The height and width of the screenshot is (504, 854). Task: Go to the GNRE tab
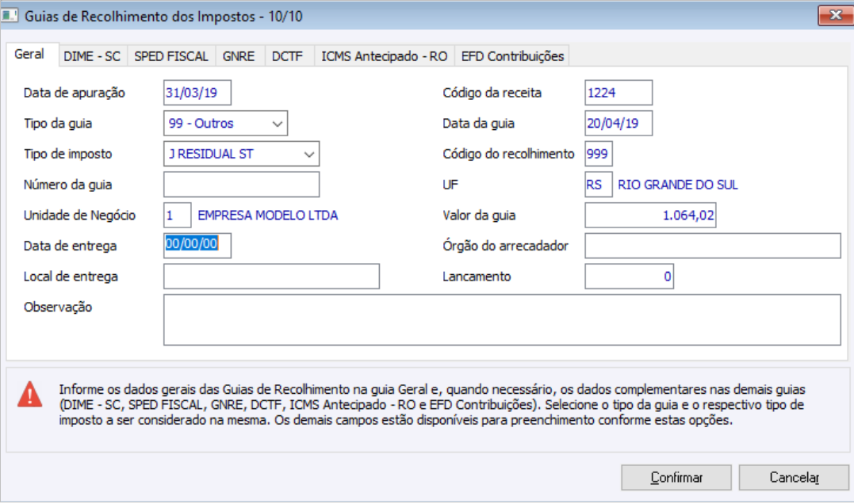coord(239,56)
